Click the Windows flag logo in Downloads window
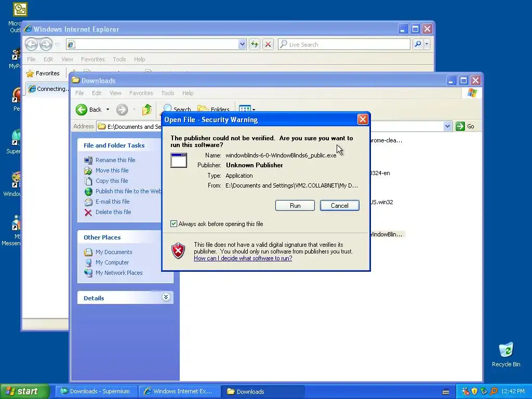 point(472,93)
